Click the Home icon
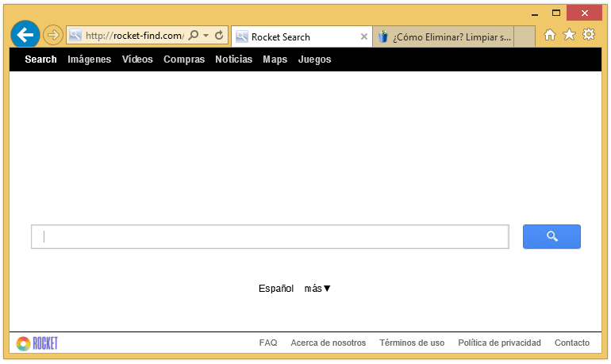 (549, 35)
